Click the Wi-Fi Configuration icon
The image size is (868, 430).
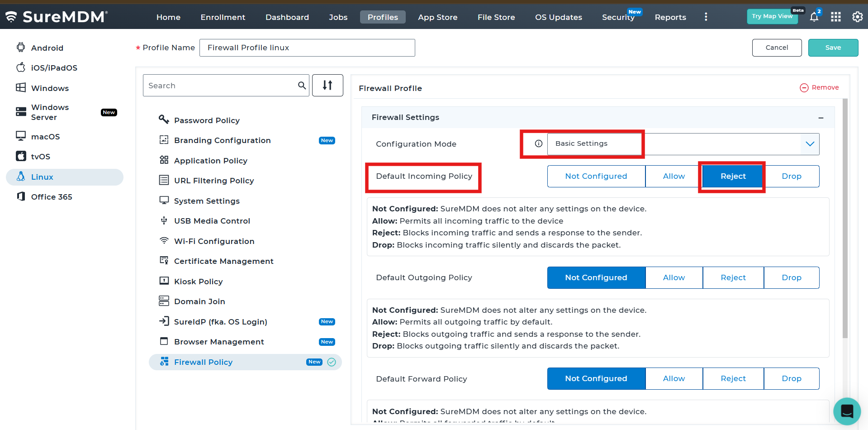pyautogui.click(x=164, y=240)
